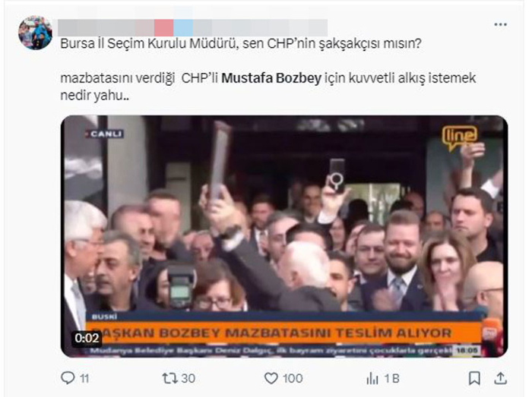The height and width of the screenshot is (397, 532).
Task: Open the poster's round profile avatar
Action: coord(35,33)
